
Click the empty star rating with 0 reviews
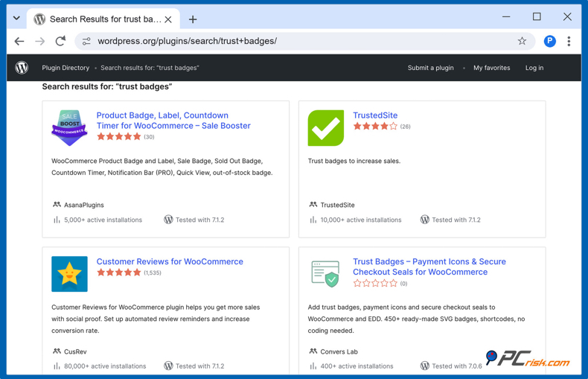[x=375, y=283]
